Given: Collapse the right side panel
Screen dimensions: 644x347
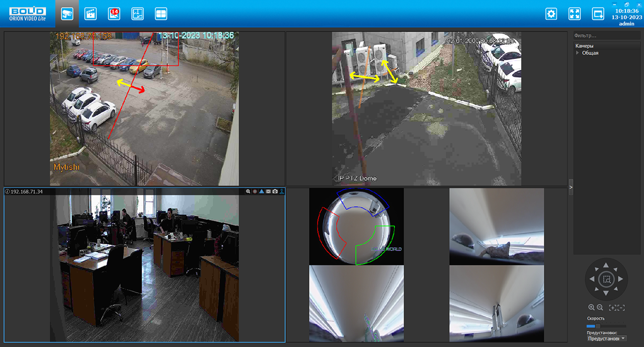Looking at the screenshot, I should point(571,187).
